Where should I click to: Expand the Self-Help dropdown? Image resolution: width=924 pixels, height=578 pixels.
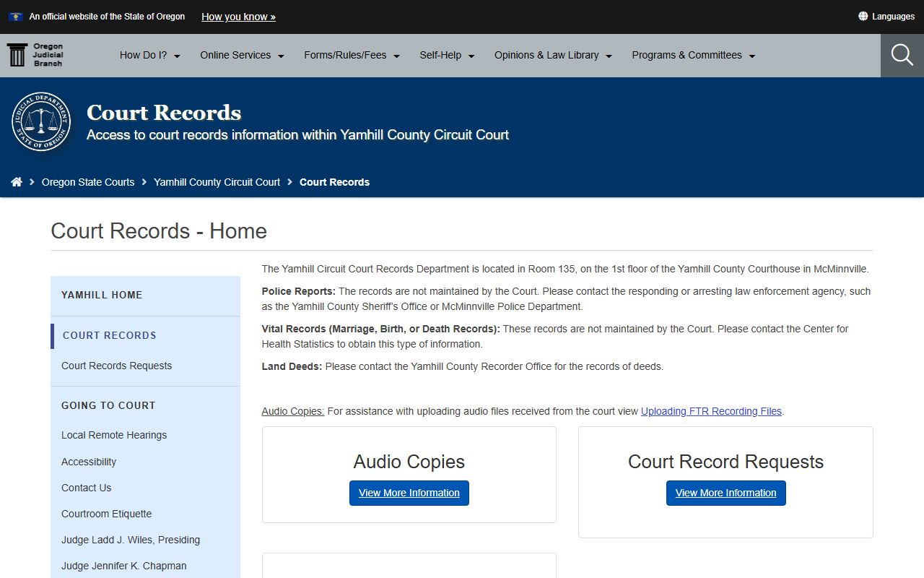[x=448, y=55]
